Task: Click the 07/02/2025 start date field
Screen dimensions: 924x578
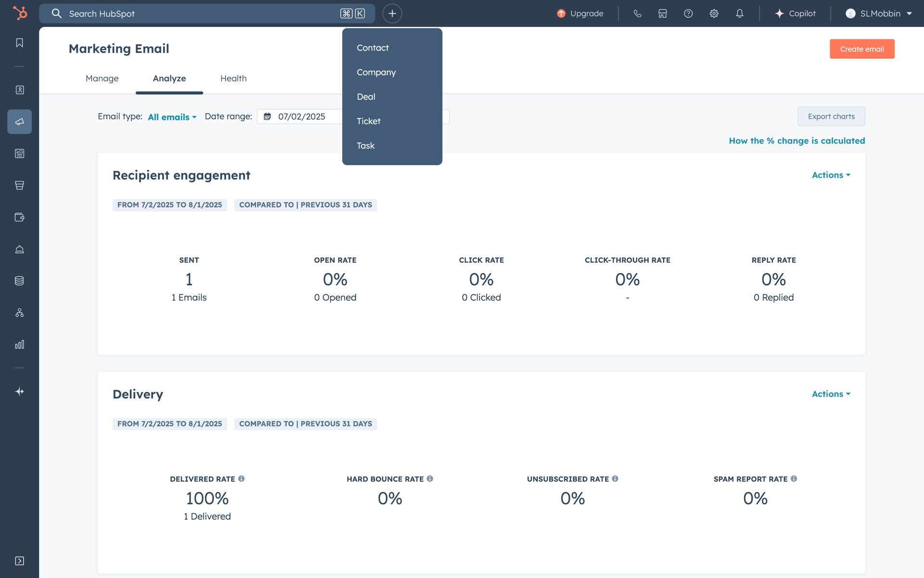Action: point(302,117)
